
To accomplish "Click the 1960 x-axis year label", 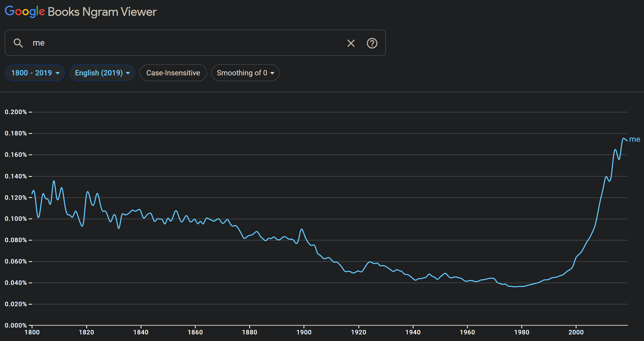I will [x=467, y=332].
